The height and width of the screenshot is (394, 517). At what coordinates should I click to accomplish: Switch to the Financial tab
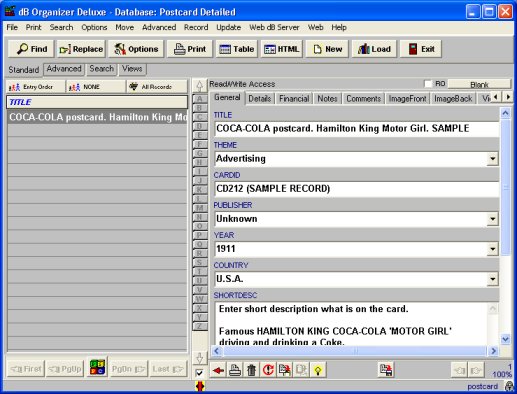point(294,99)
